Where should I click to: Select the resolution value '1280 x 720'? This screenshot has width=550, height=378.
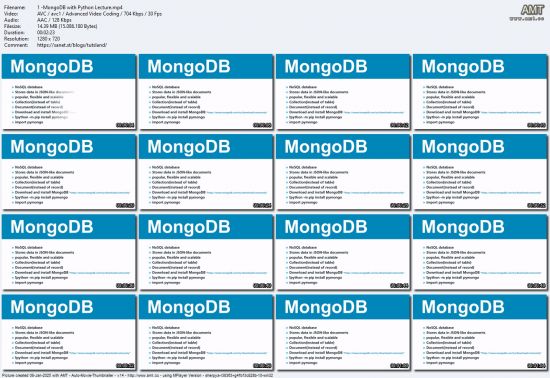(x=48, y=39)
